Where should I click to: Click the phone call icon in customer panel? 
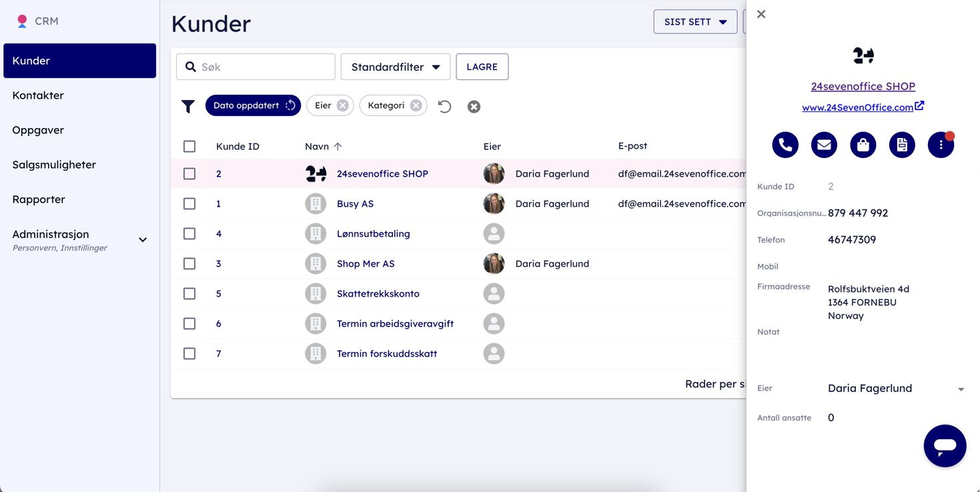click(x=785, y=145)
